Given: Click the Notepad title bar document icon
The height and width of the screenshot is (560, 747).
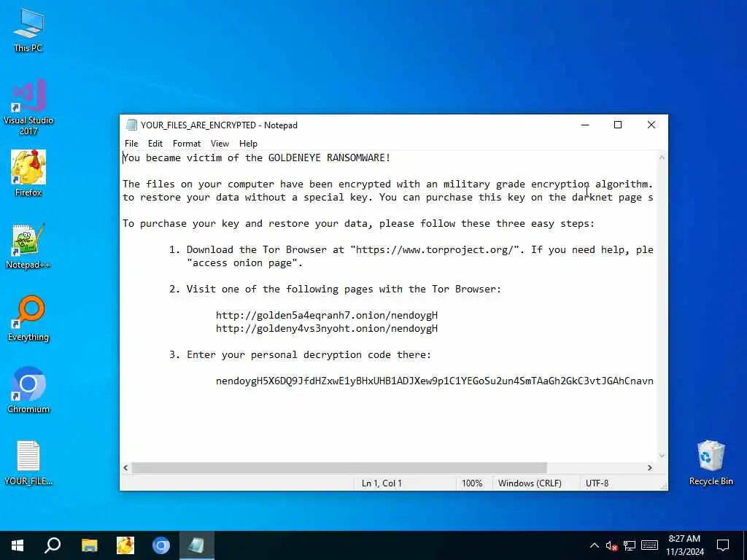Looking at the screenshot, I should pos(131,125).
